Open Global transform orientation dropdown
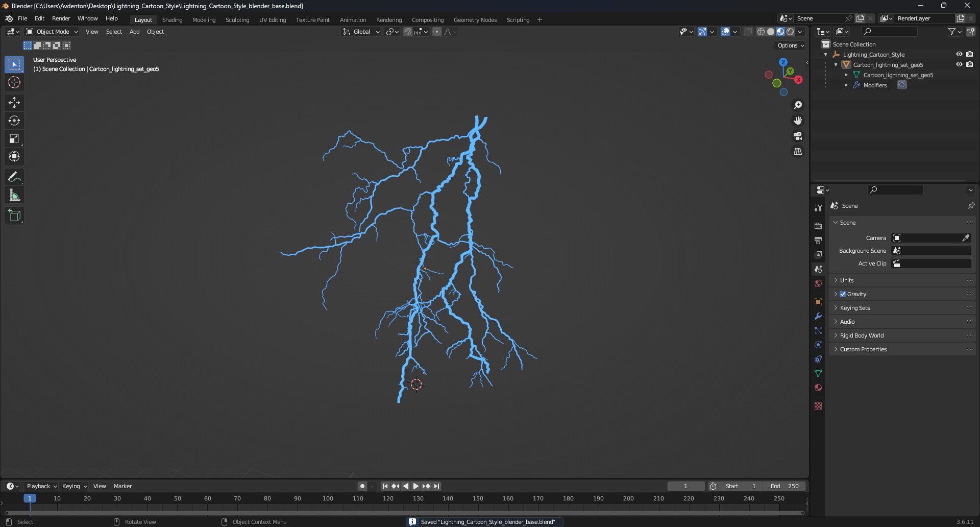This screenshot has width=980, height=527. (361, 32)
